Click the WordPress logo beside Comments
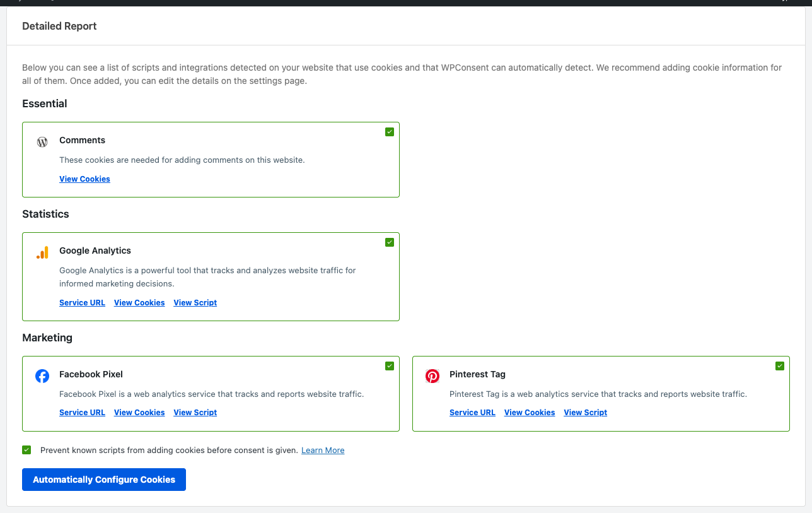Image resolution: width=812 pixels, height=513 pixels. click(x=42, y=142)
